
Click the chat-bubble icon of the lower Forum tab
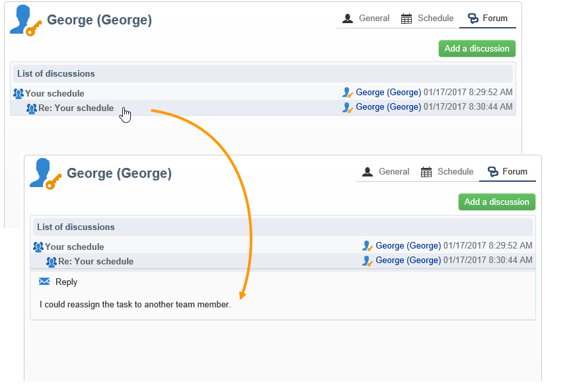pos(492,172)
